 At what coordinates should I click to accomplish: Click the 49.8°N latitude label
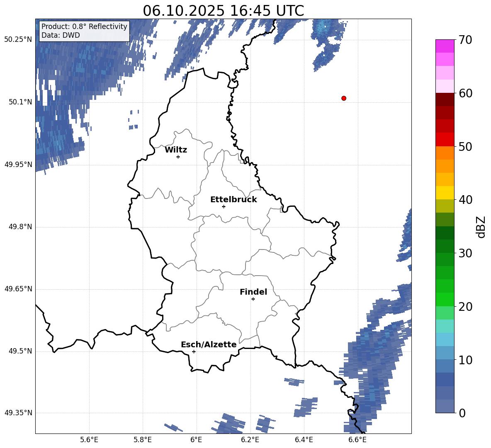point(20,227)
